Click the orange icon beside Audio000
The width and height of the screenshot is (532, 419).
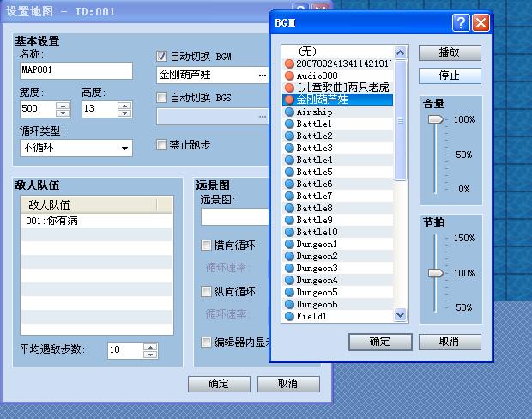[x=289, y=76]
